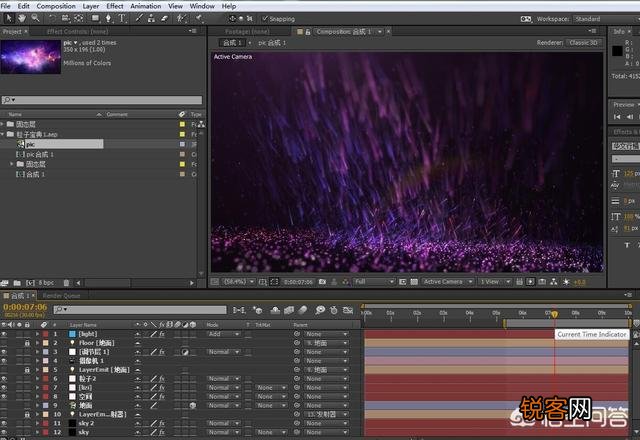The height and width of the screenshot is (440, 640).
Task: Select the Zoom magnifier tool
Action: click(35, 18)
